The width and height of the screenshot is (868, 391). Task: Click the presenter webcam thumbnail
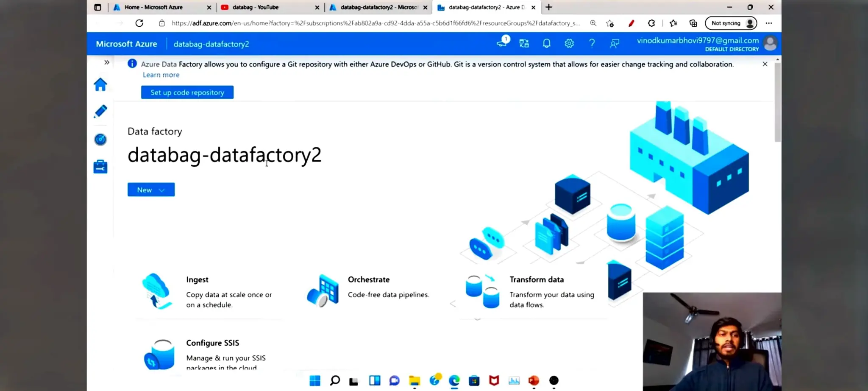coord(712,341)
